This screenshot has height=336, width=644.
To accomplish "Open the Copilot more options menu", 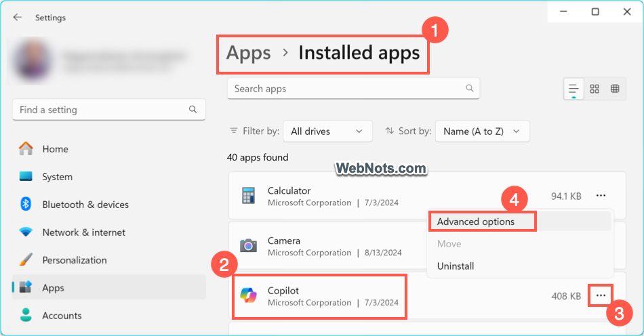I will pyautogui.click(x=601, y=295).
